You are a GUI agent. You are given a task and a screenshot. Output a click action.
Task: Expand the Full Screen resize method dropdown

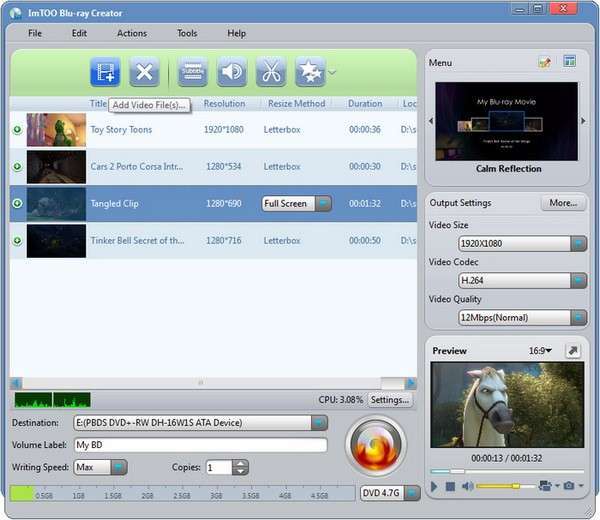[x=323, y=204]
